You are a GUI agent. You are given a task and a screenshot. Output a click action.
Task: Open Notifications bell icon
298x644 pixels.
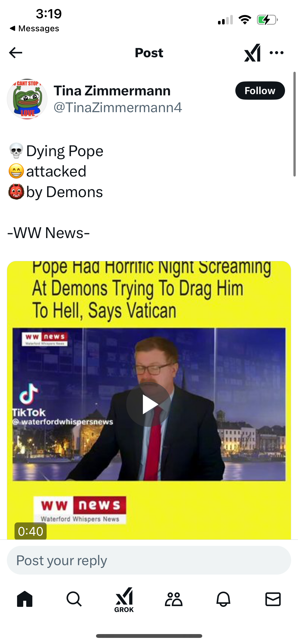tap(223, 599)
